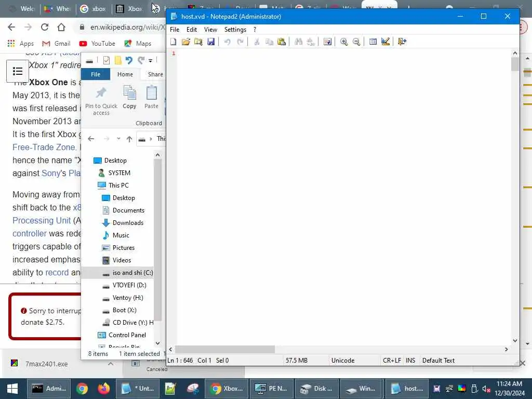Switch to the Home tab in File Explorer
Screen dimensions: 532x399
coord(125,74)
